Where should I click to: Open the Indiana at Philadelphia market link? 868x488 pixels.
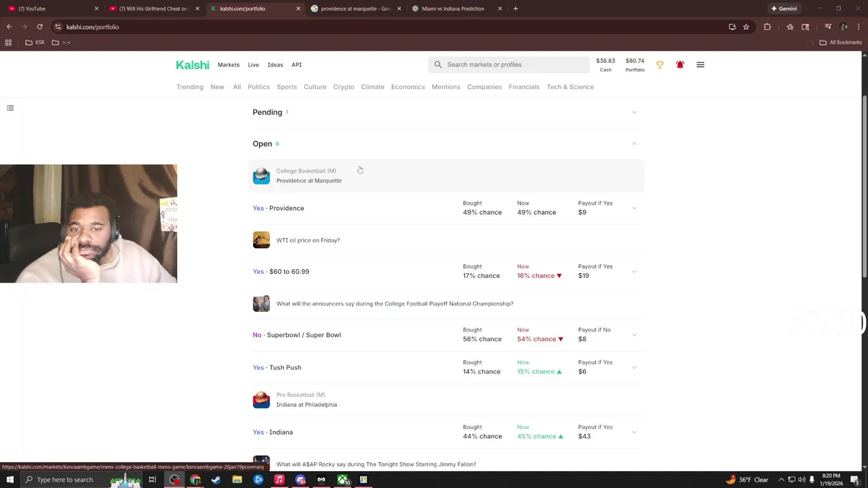[x=307, y=405]
